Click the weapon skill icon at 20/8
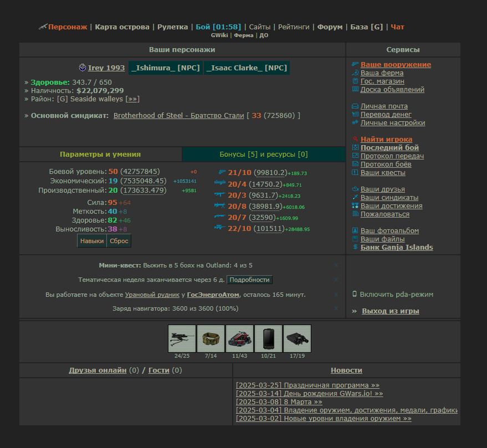The height and width of the screenshot is (448, 487). pyautogui.click(x=220, y=205)
